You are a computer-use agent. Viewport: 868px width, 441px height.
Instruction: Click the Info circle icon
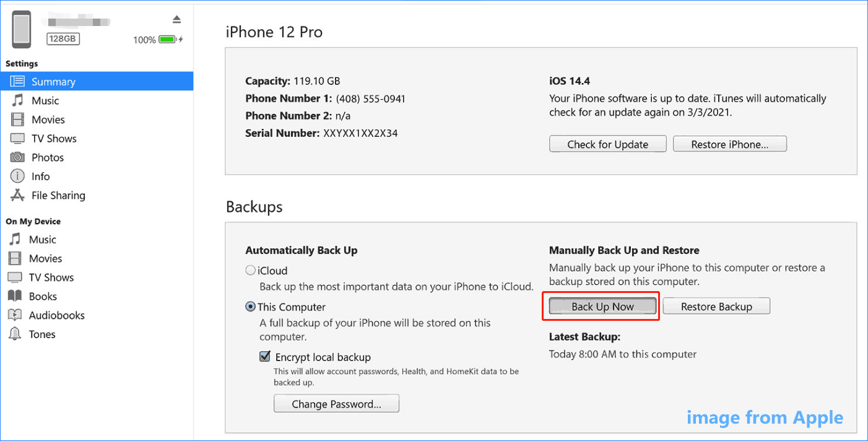pyautogui.click(x=17, y=177)
